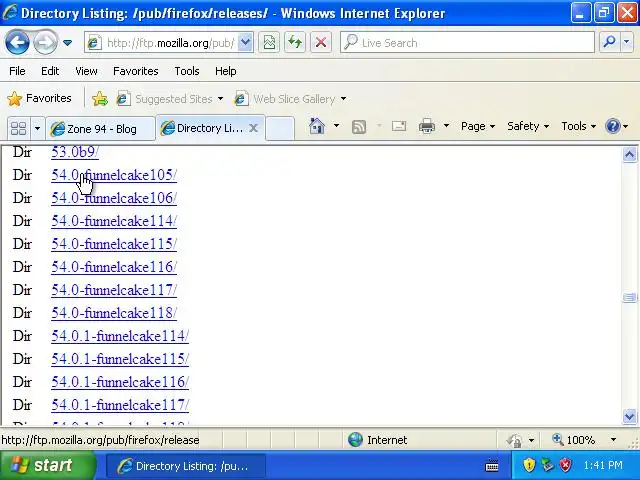640x480 pixels.
Task: Open the 54.0-funnelcake114/ link
Action: [114, 221]
